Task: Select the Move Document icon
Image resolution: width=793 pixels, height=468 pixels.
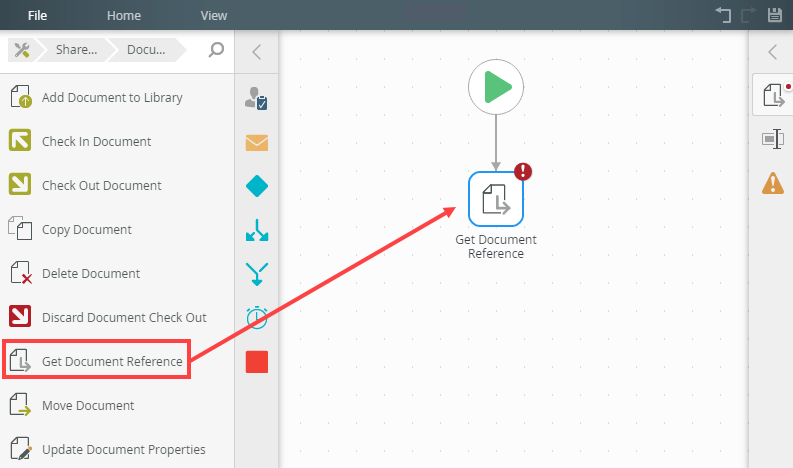Action: pos(20,404)
